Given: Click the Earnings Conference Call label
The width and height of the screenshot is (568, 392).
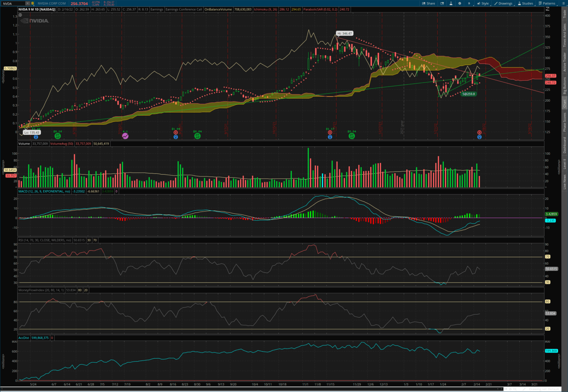Looking at the screenshot, I should point(184,9).
